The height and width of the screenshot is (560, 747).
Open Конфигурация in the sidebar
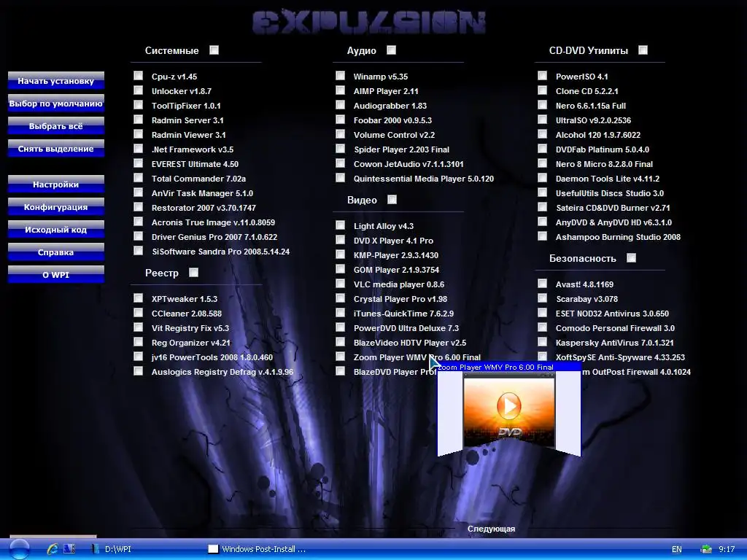(x=55, y=207)
